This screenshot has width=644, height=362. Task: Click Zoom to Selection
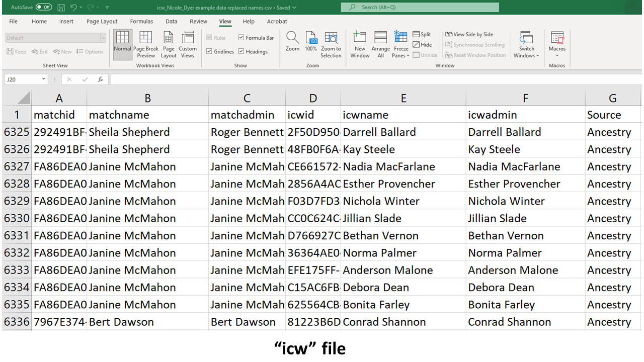[x=331, y=44]
